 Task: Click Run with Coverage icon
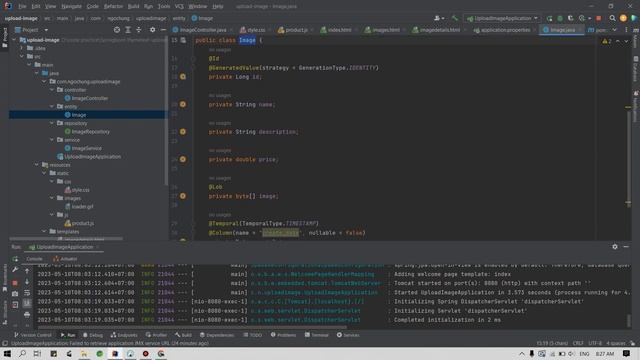pyautogui.click(x=571, y=18)
